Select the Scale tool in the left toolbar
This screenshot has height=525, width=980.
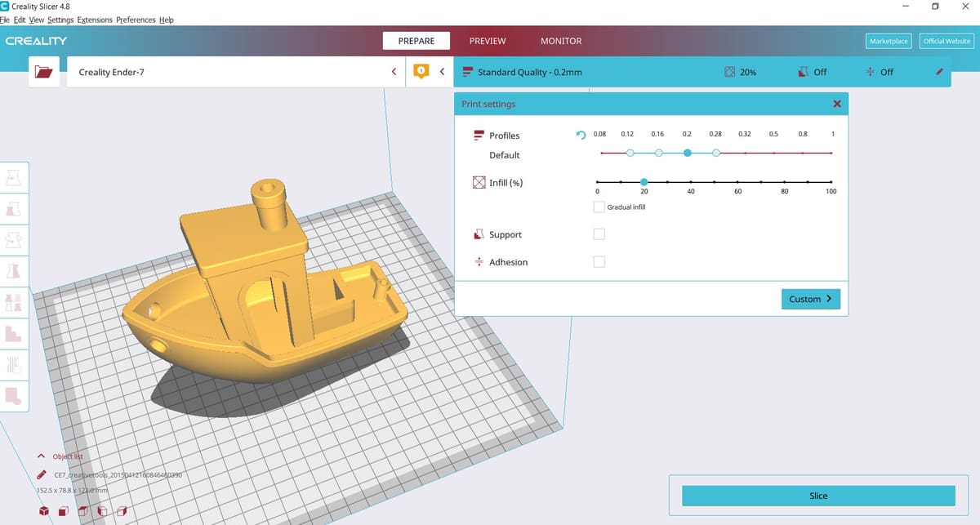[x=13, y=209]
